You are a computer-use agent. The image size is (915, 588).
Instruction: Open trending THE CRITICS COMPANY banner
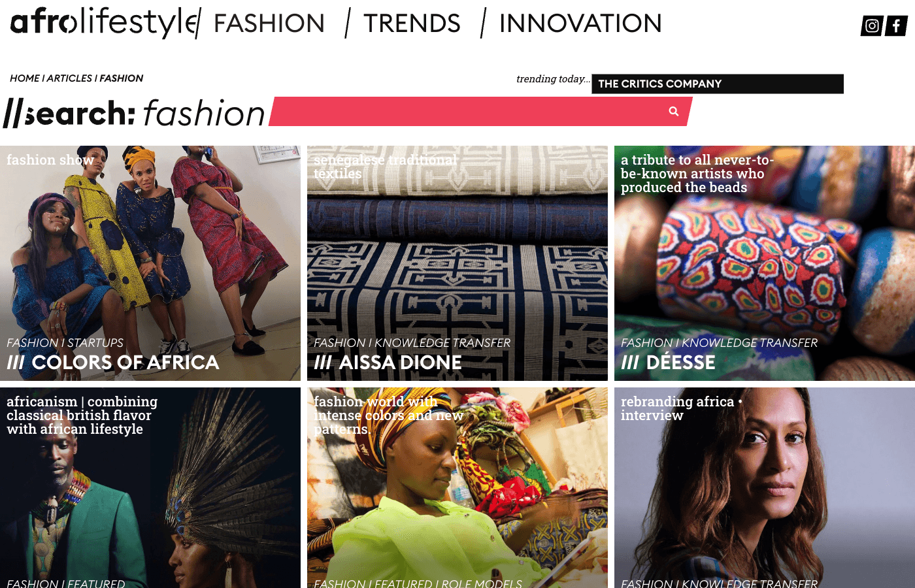tap(718, 84)
